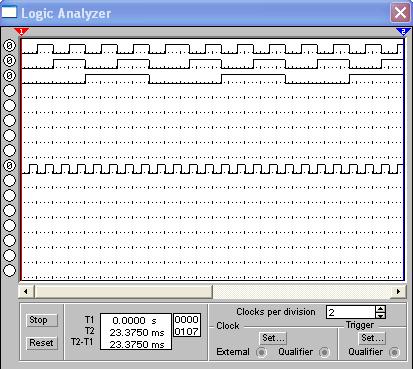Increase Clocks per division with up arrow
413x369 pixels.
(x=380, y=309)
